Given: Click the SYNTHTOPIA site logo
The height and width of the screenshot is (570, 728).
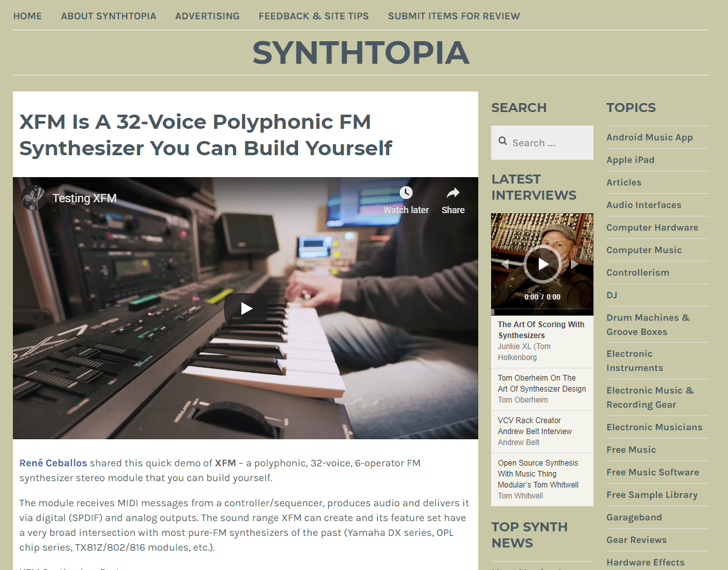Looking at the screenshot, I should coord(360,53).
